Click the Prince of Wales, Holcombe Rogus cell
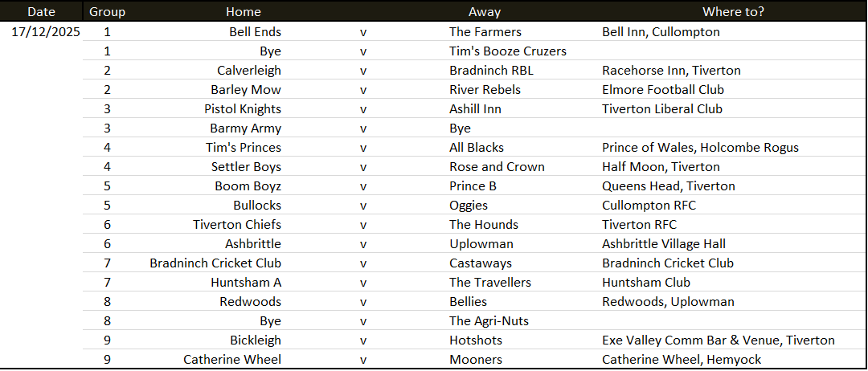The width and height of the screenshot is (868, 371). tap(700, 148)
